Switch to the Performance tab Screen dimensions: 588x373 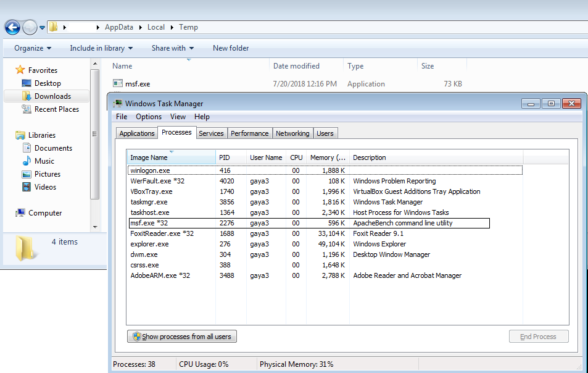[249, 133]
